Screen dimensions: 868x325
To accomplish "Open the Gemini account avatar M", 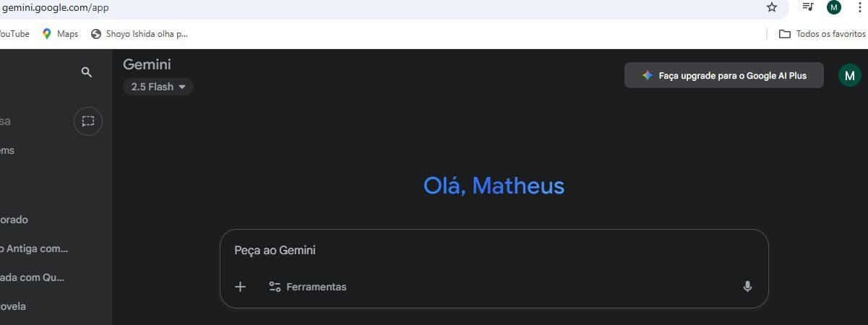I will click(x=849, y=75).
